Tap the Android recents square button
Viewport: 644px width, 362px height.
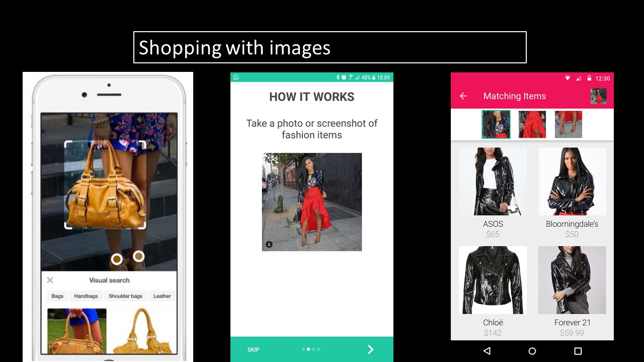[x=578, y=351]
